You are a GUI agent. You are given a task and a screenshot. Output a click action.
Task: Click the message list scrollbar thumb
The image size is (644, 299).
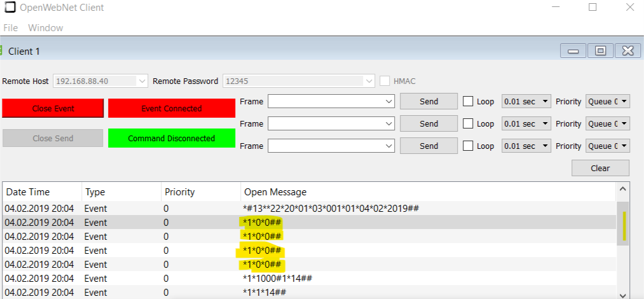click(x=622, y=223)
